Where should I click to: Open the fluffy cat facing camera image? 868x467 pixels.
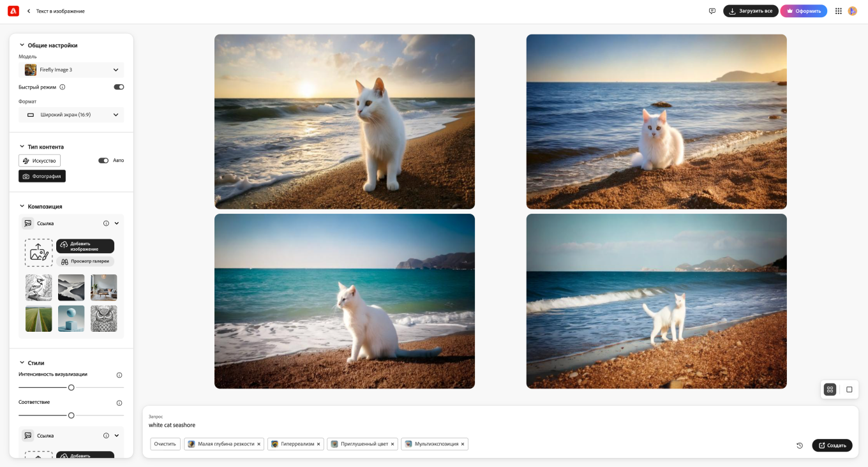[x=657, y=122]
